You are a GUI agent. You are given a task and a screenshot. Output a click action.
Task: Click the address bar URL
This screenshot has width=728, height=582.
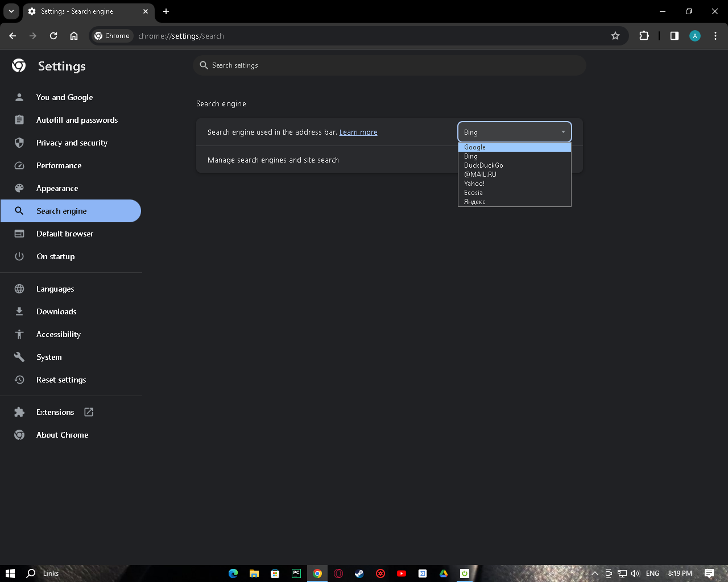[x=181, y=36]
